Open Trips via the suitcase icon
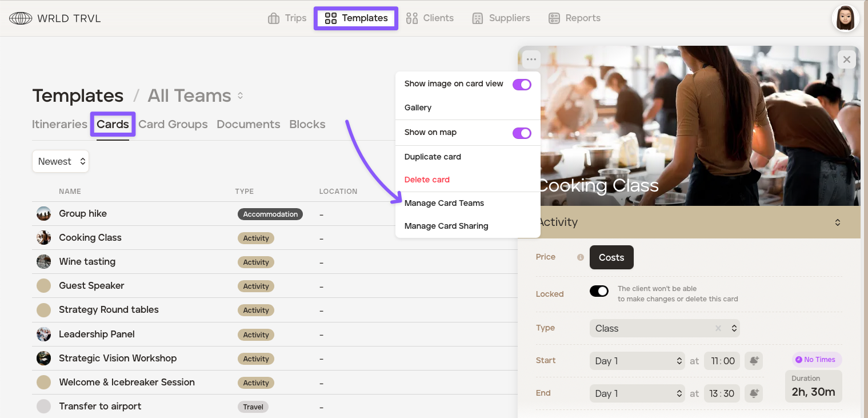Image resolution: width=868 pixels, height=418 pixels. point(274,18)
